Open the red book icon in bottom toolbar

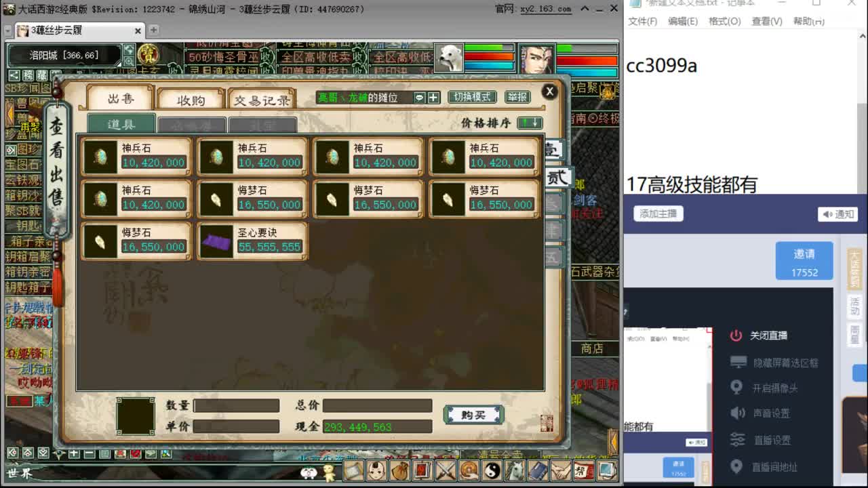click(x=422, y=470)
